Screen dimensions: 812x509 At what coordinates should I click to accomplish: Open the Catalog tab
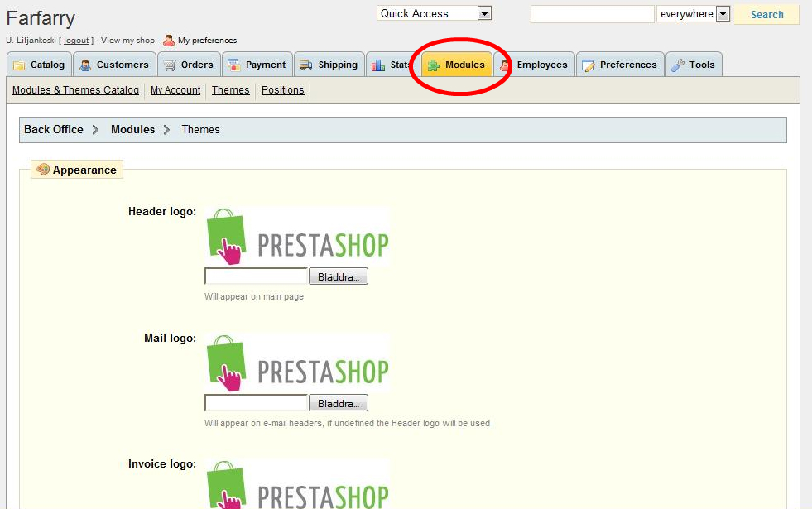(x=40, y=65)
